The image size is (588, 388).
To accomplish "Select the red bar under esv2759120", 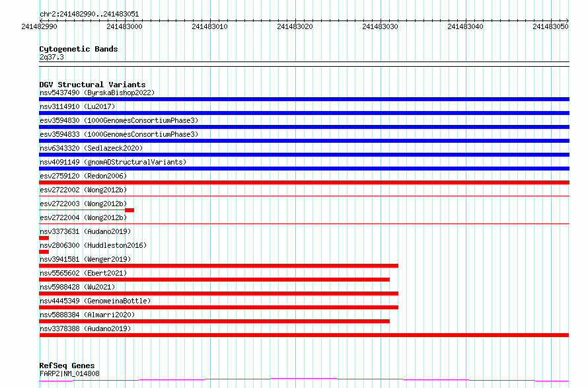I will click(x=304, y=182).
